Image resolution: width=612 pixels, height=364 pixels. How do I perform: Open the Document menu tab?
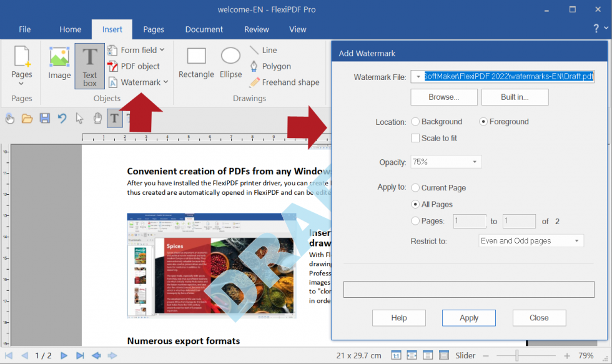(204, 29)
